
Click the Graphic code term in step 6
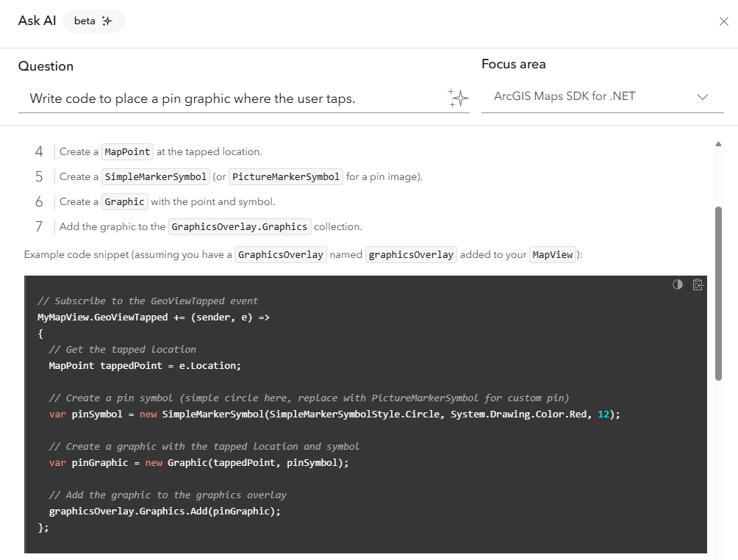(x=124, y=202)
